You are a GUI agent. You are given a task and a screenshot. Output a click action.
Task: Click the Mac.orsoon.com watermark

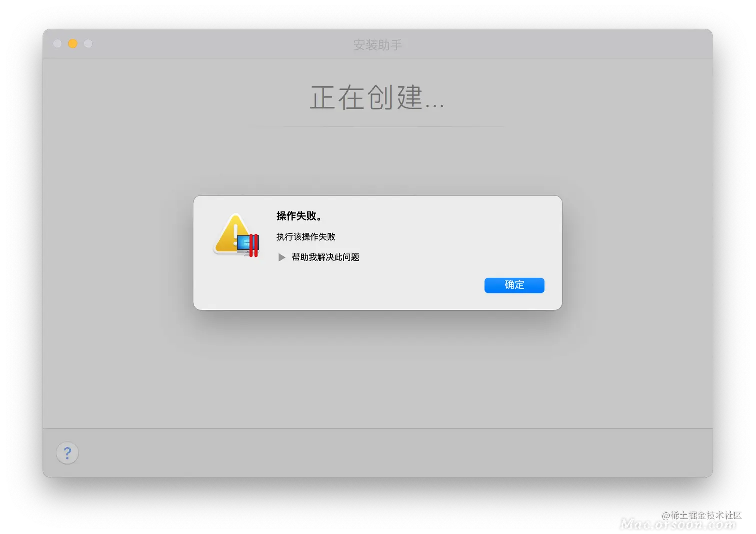[677, 524]
